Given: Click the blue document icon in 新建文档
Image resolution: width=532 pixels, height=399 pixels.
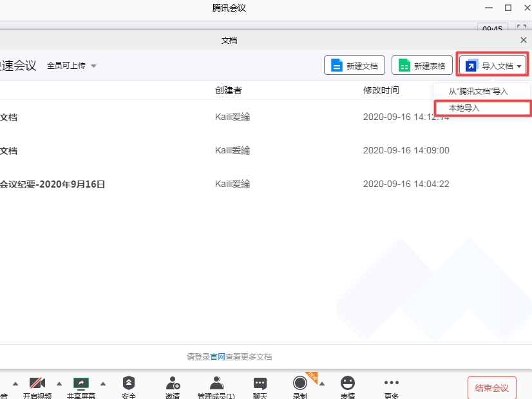Looking at the screenshot, I should tap(337, 65).
